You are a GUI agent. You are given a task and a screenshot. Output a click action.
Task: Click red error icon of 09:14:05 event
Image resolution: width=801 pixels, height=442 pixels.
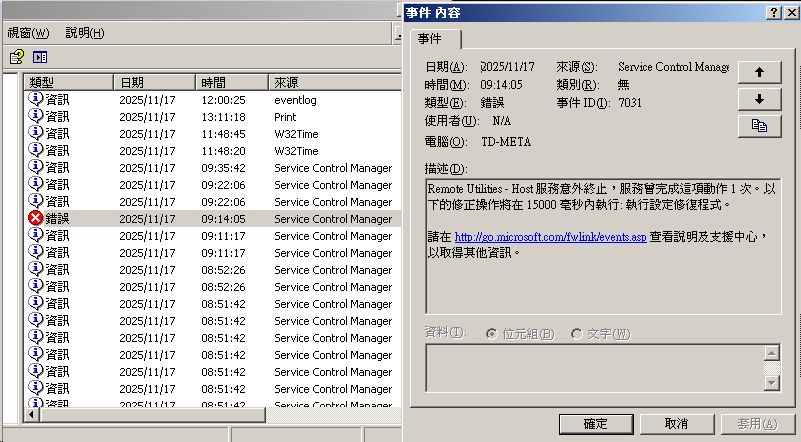tap(35, 218)
